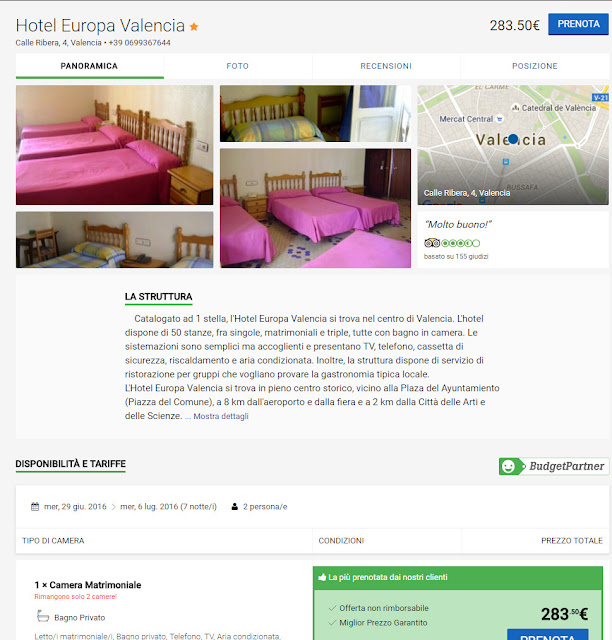Click the person icon for guests
The image size is (612, 640).
234,507
